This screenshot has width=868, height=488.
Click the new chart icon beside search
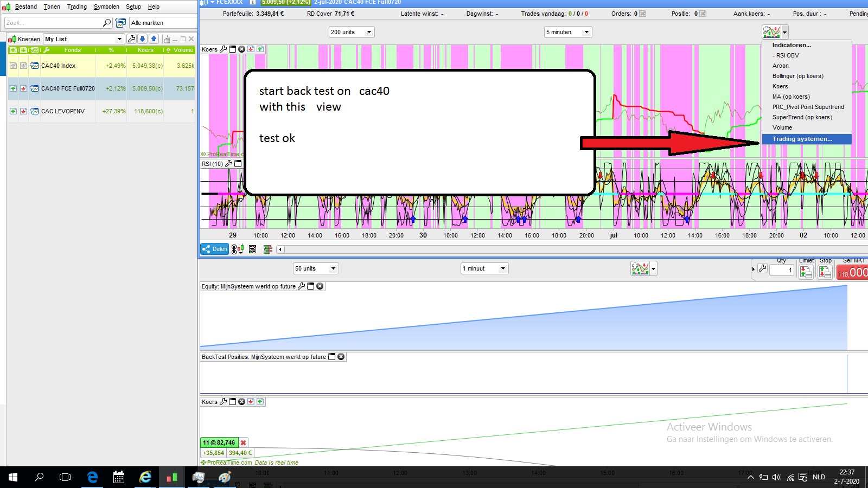coord(120,23)
